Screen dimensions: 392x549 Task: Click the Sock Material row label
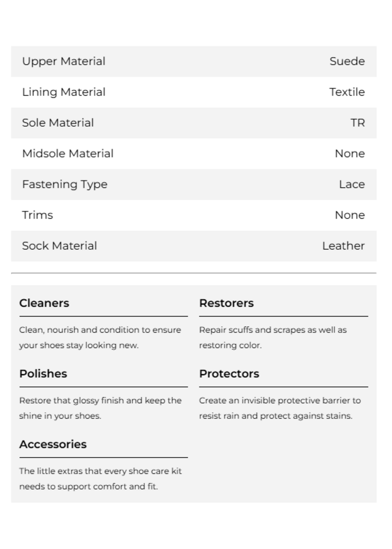coord(59,246)
